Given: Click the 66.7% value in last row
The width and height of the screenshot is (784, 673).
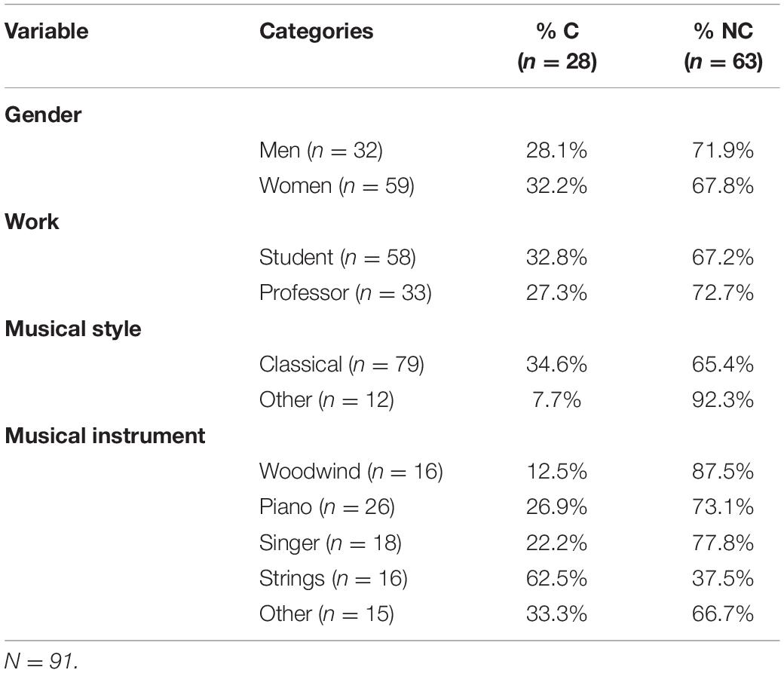Looking at the screenshot, I should (723, 614).
